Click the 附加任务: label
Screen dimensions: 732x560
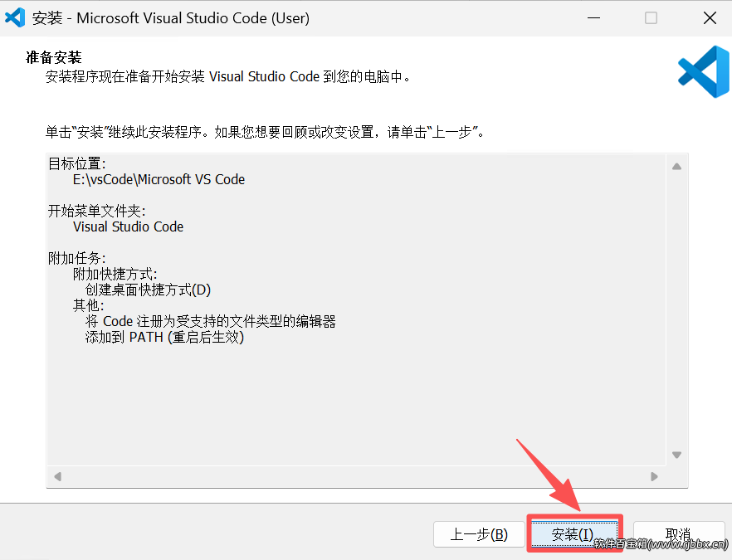(x=77, y=258)
